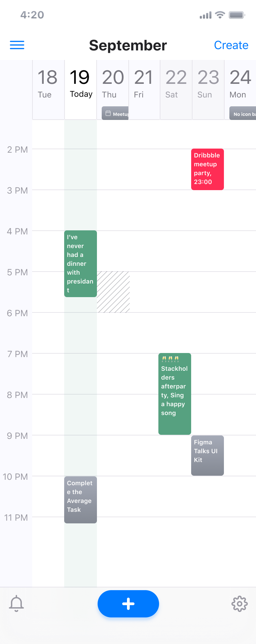The height and width of the screenshot is (644, 256).
Task: Open the Dribbble meetup party event
Action: (x=207, y=169)
